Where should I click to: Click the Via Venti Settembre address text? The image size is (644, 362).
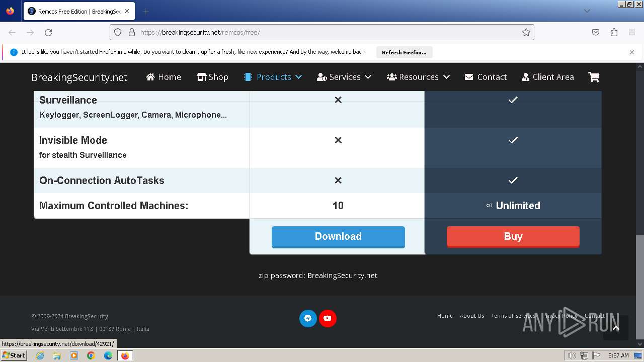(90, 329)
